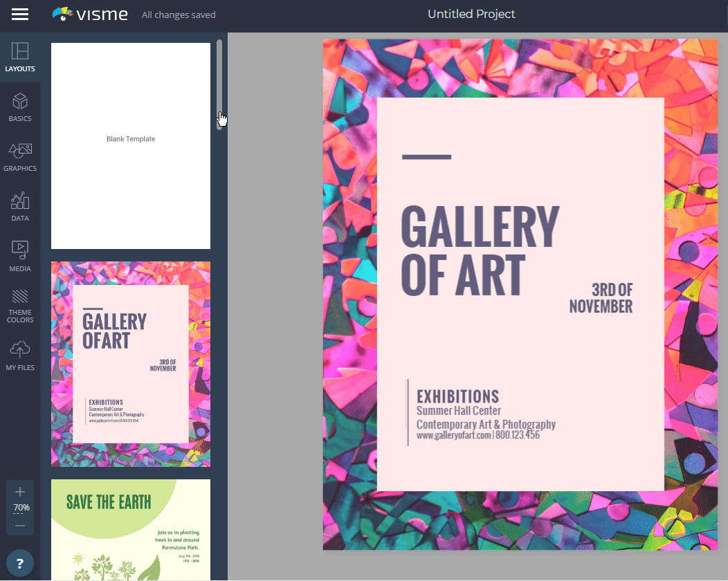
Task: Open the Data panel
Action: (x=20, y=207)
